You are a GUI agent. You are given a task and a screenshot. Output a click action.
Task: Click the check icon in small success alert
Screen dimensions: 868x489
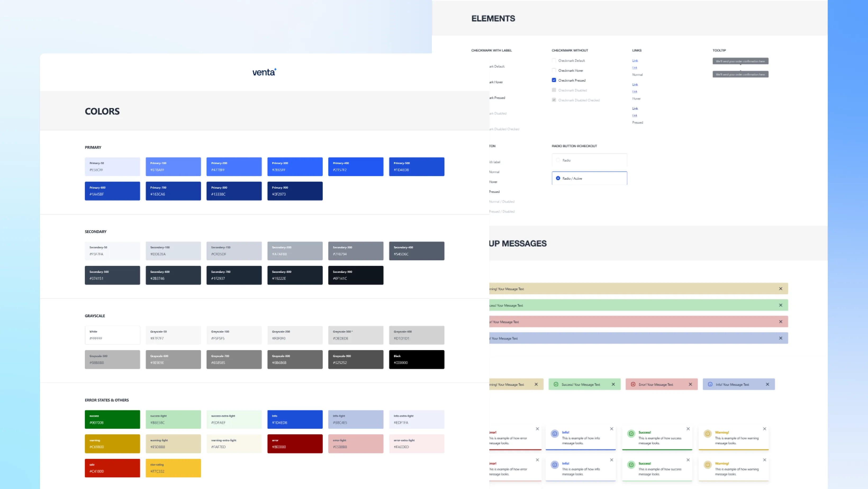coord(556,384)
